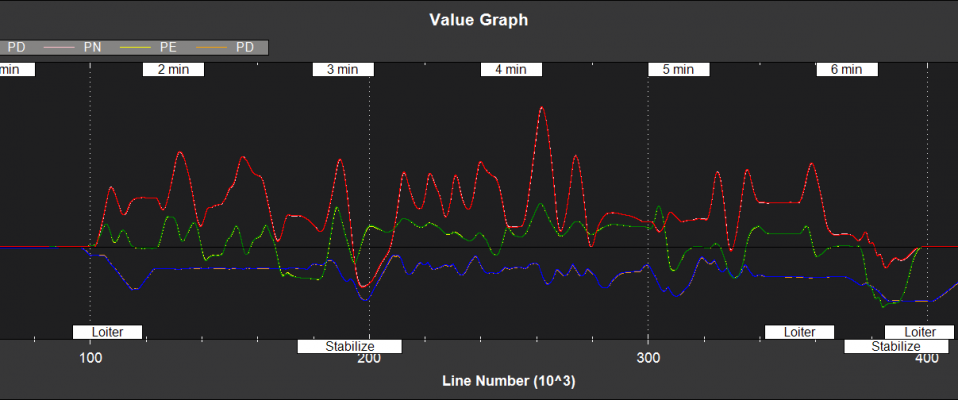This screenshot has width=958, height=400.
Task: Select the Loiter label between 300 and 400
Action: (x=799, y=332)
